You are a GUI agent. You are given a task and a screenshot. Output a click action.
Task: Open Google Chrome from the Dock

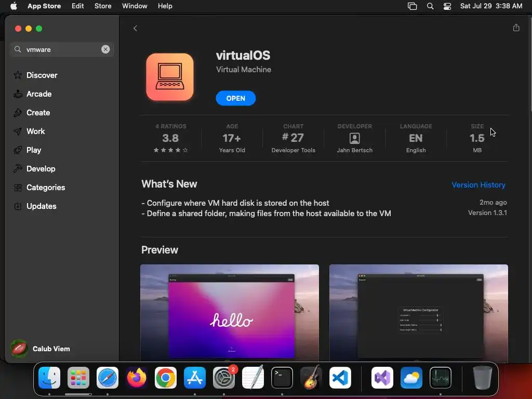coord(166,378)
